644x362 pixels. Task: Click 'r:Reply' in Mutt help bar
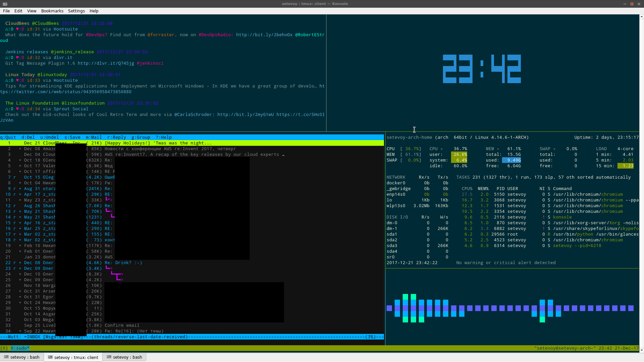pyautogui.click(x=116, y=137)
